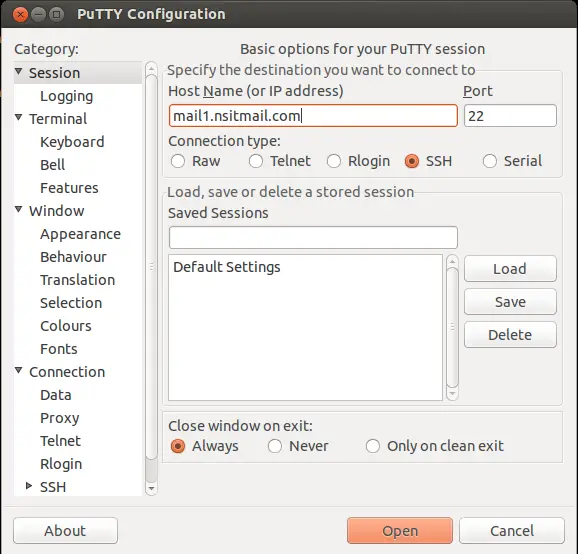Click saved sessions scrollbar down arrow
Image resolution: width=578 pixels, height=554 pixels.
point(452,394)
